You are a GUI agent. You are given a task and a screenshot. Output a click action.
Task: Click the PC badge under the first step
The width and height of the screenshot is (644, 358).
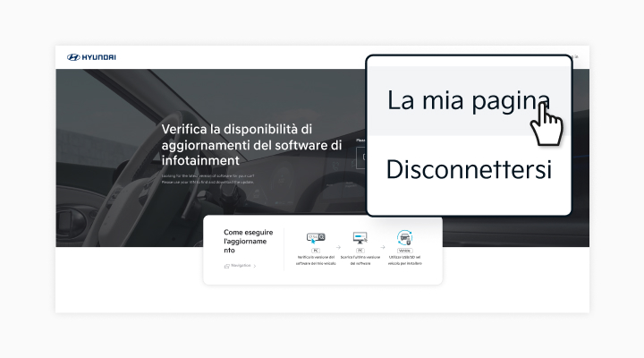click(315, 251)
